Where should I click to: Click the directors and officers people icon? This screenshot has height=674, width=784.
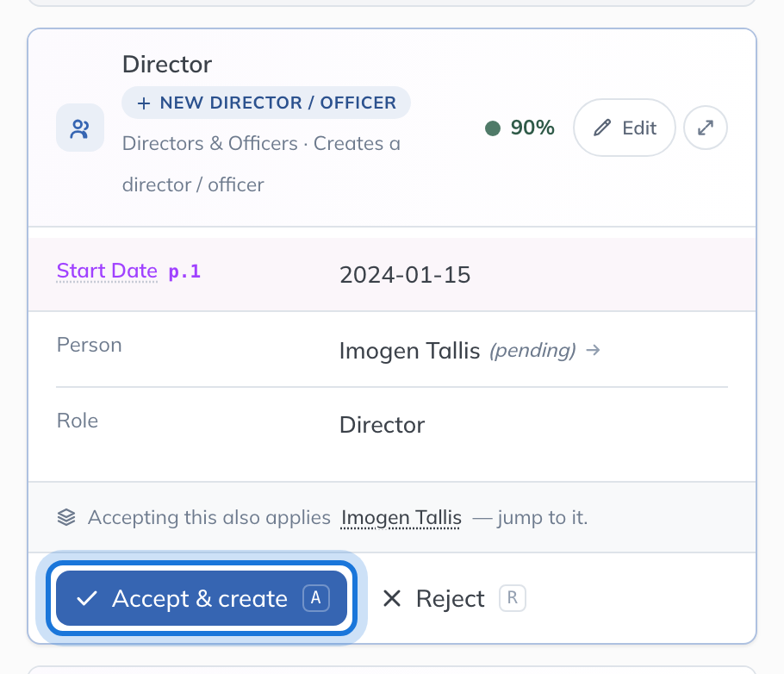click(x=80, y=128)
